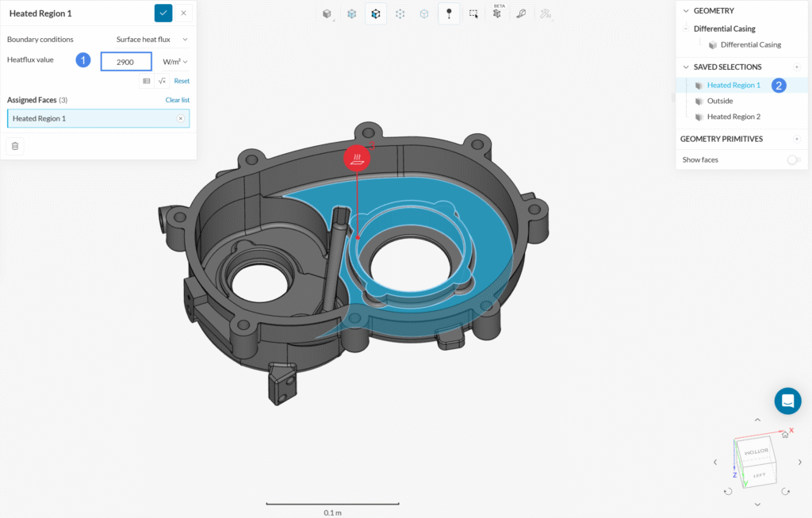Viewport: 812px width, 518px height.
Task: Open the Boundary conditions dropdown
Action: (x=151, y=39)
